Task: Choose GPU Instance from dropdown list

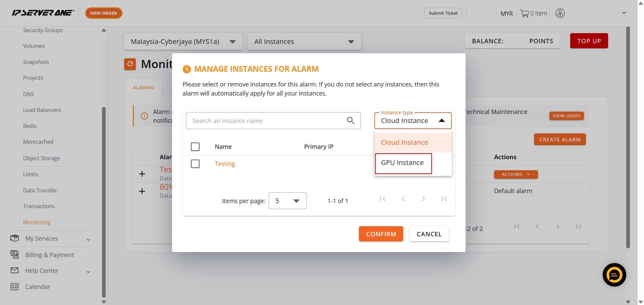Action: (402, 163)
